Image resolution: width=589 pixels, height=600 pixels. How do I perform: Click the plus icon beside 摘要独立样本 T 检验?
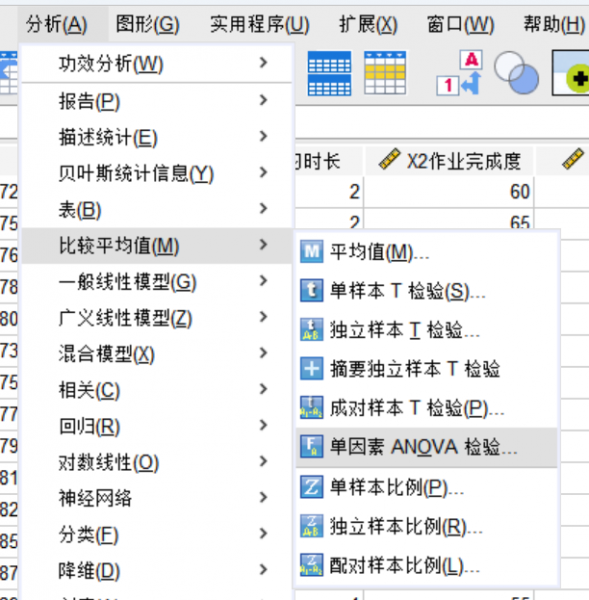coord(311,368)
